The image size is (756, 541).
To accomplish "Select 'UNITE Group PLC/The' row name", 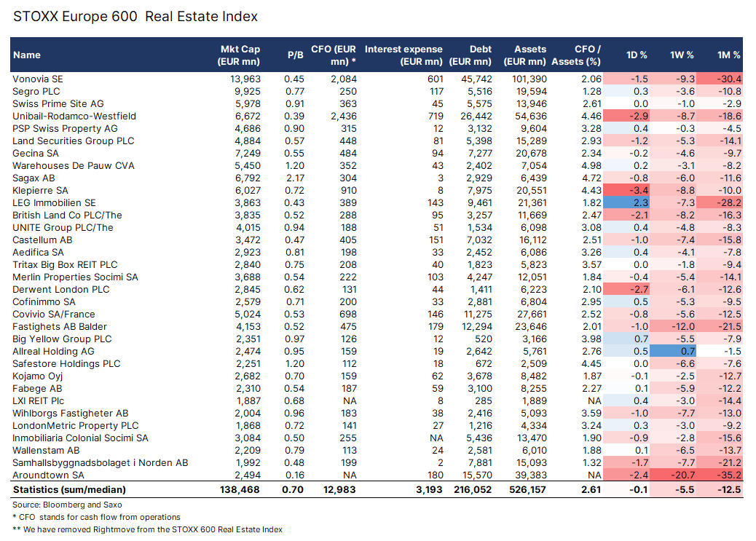I will pyautogui.click(x=63, y=228).
